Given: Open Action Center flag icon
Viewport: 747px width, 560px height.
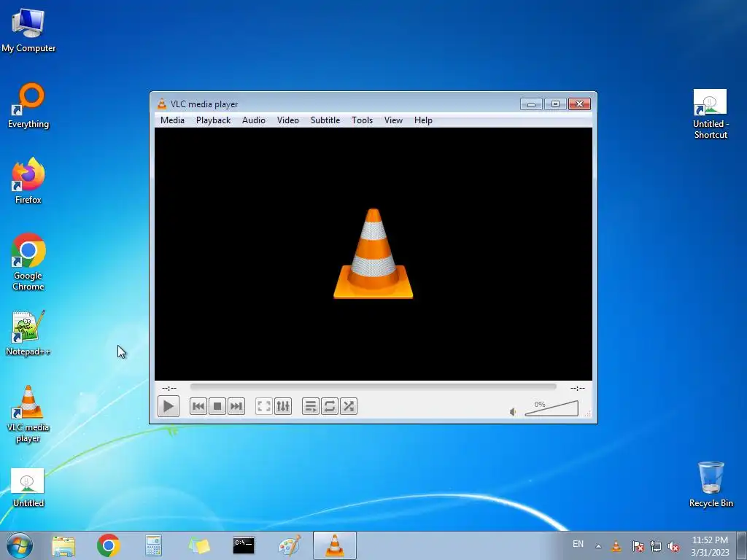Looking at the screenshot, I should [x=638, y=546].
